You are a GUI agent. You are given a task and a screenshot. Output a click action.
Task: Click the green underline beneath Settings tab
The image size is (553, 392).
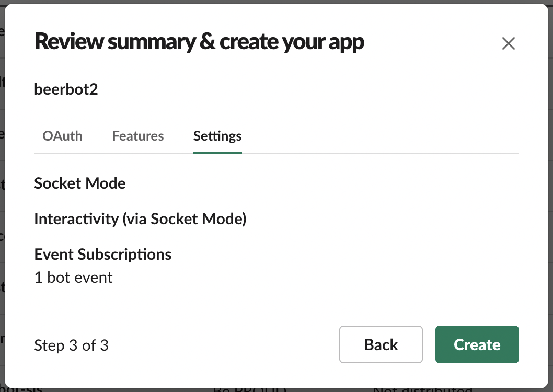(217, 153)
